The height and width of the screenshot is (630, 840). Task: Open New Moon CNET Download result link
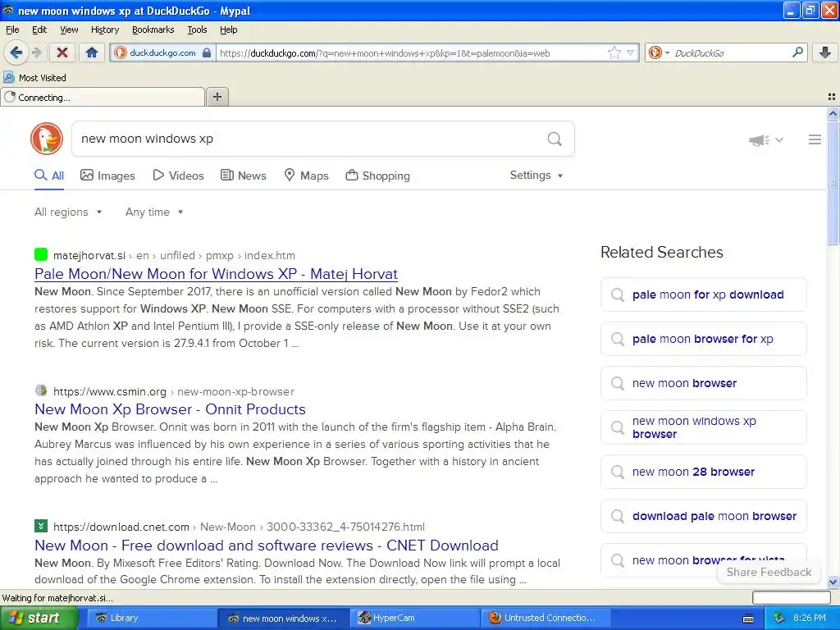(267, 546)
